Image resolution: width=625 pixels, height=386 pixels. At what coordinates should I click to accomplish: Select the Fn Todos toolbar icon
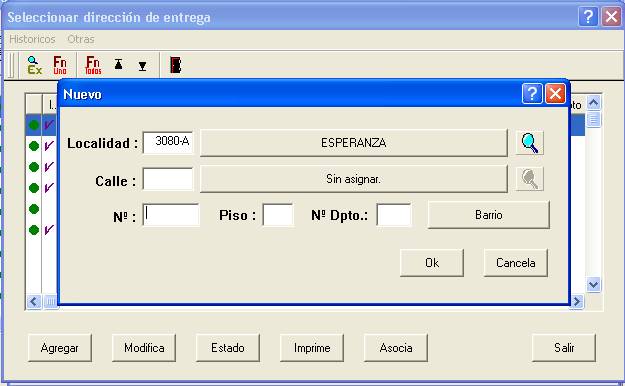pos(93,65)
